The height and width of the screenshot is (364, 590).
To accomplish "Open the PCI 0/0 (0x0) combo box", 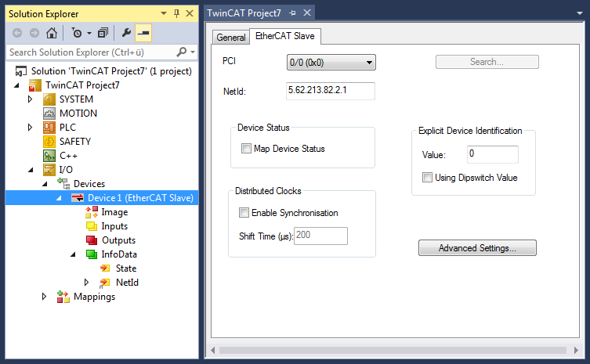I will tap(331, 63).
